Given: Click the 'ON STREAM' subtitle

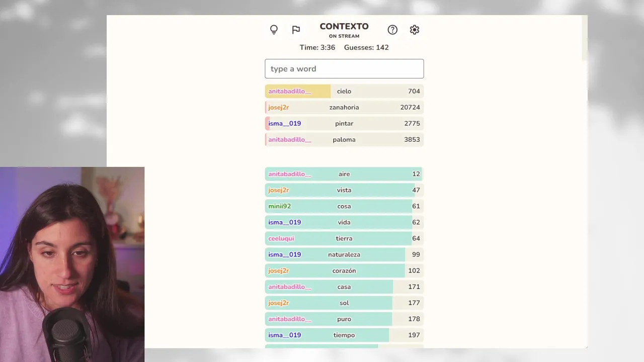Looking at the screenshot, I should pos(344,36).
